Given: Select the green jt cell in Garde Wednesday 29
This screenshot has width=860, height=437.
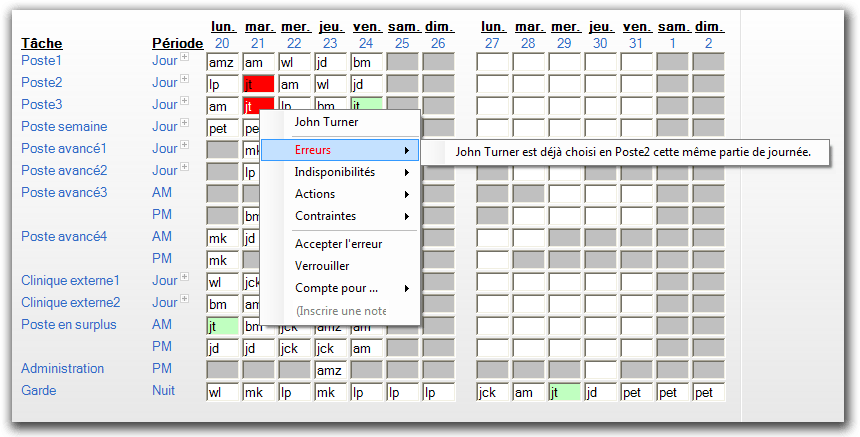Looking at the screenshot, I should point(564,392).
